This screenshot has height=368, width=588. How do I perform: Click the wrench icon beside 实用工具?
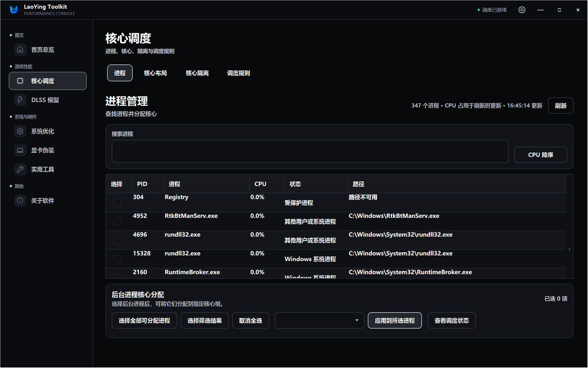click(x=20, y=169)
